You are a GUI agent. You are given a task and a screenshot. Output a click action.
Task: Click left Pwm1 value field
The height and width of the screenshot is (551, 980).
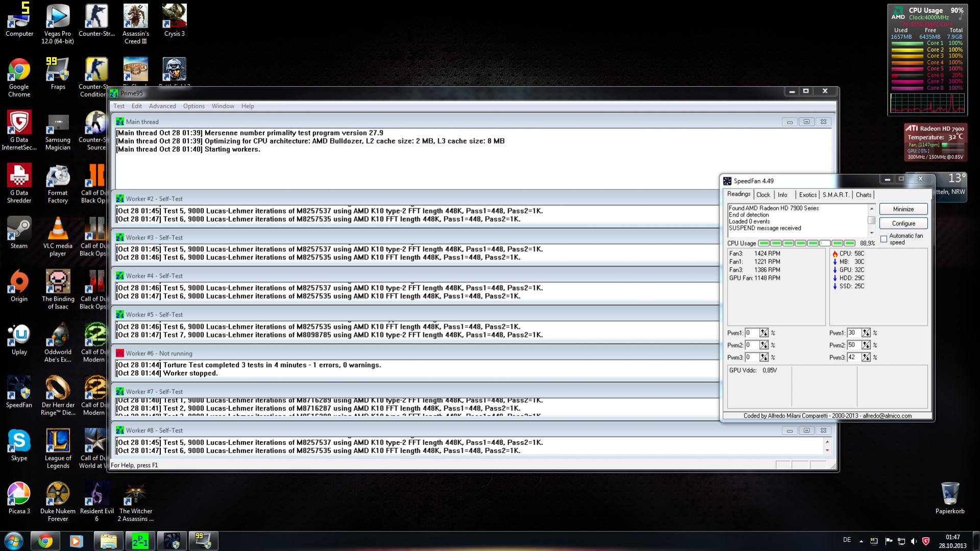752,333
